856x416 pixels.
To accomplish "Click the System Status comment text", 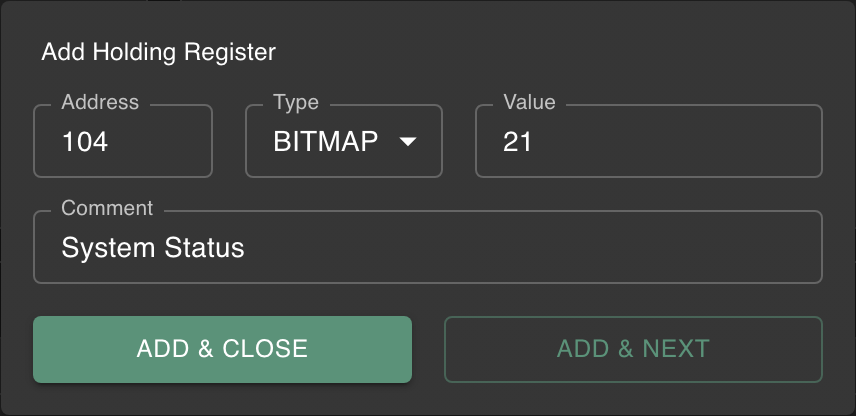I will (x=153, y=247).
